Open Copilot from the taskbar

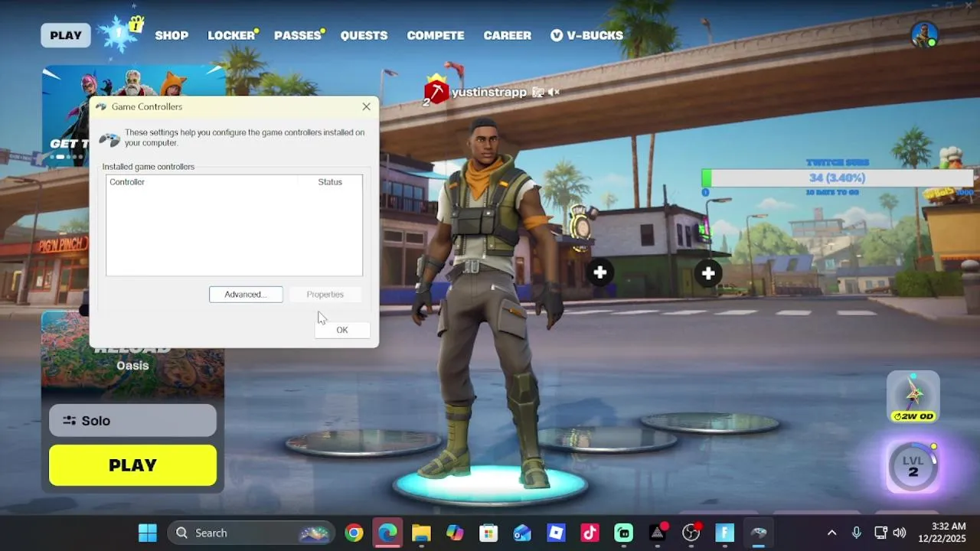[455, 533]
